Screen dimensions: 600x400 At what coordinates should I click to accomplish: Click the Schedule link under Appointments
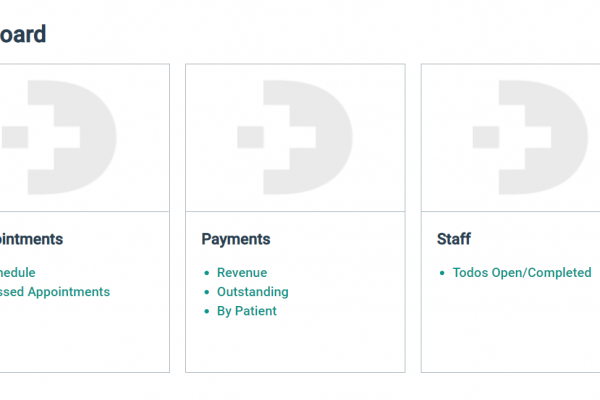coord(18,272)
